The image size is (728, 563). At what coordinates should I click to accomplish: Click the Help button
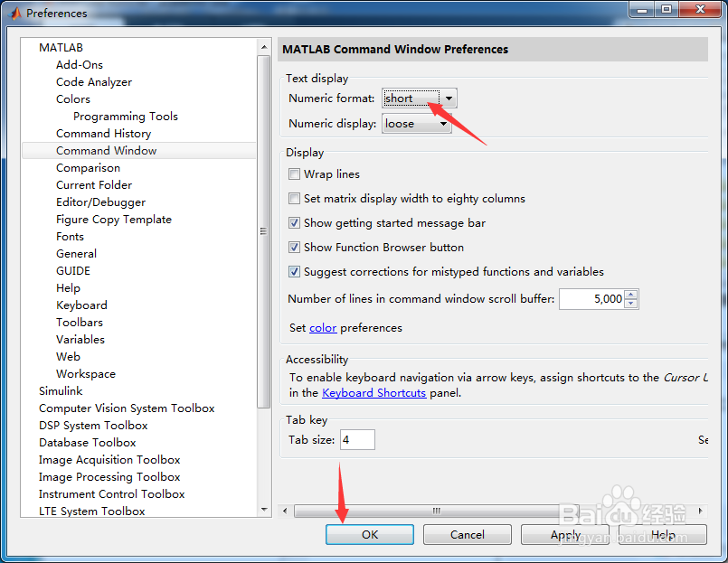click(663, 535)
